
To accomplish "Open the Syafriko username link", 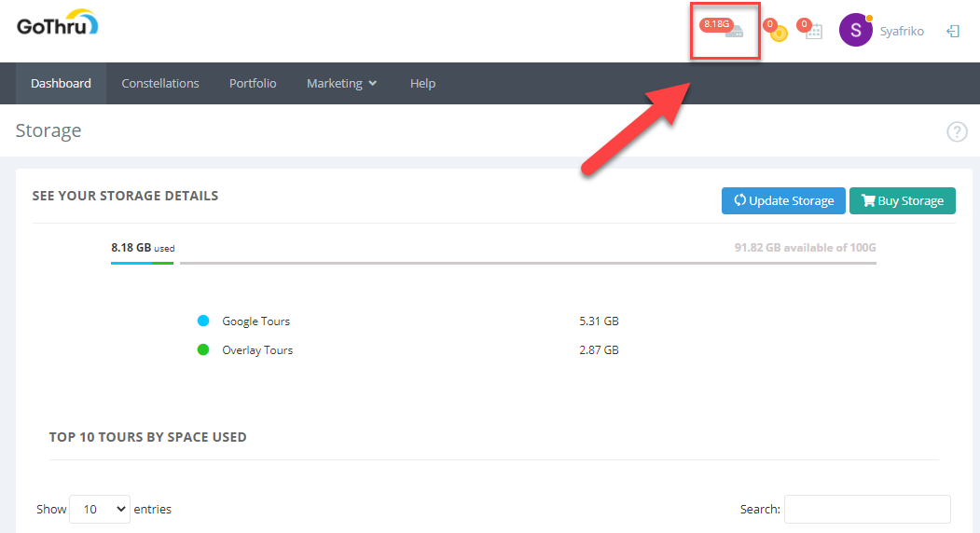I will pyautogui.click(x=902, y=32).
